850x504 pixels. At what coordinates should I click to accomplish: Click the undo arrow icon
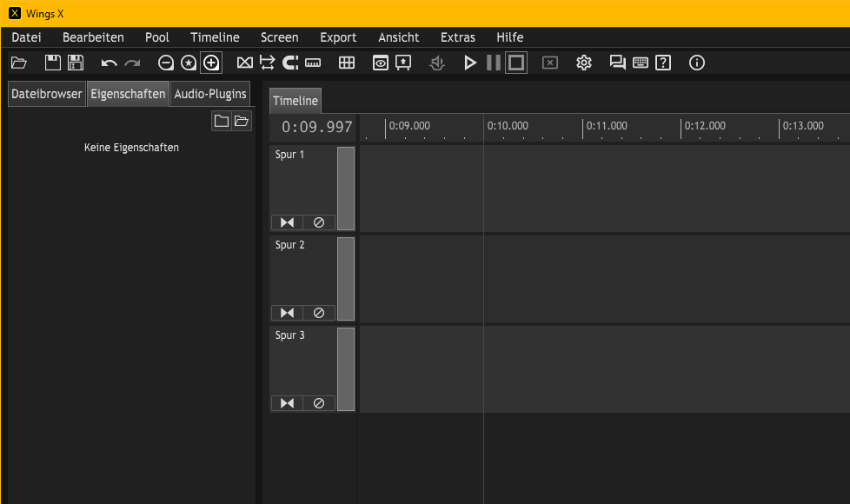coord(109,63)
